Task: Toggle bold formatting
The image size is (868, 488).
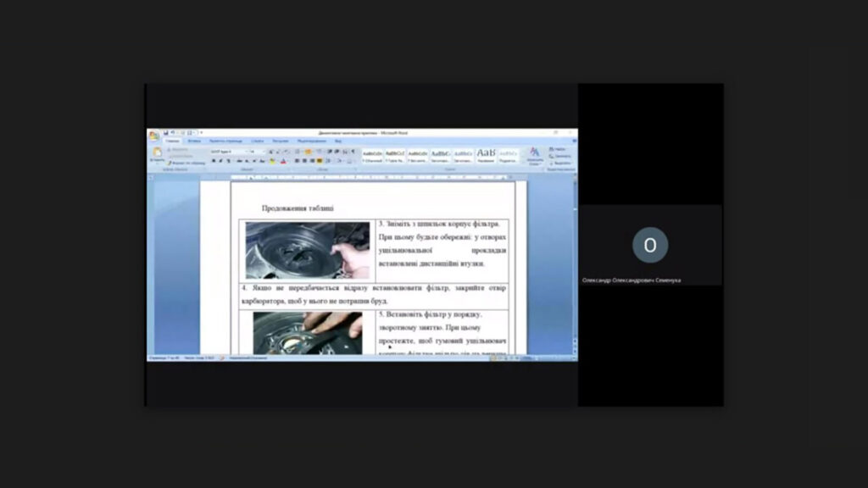Action: [x=214, y=161]
